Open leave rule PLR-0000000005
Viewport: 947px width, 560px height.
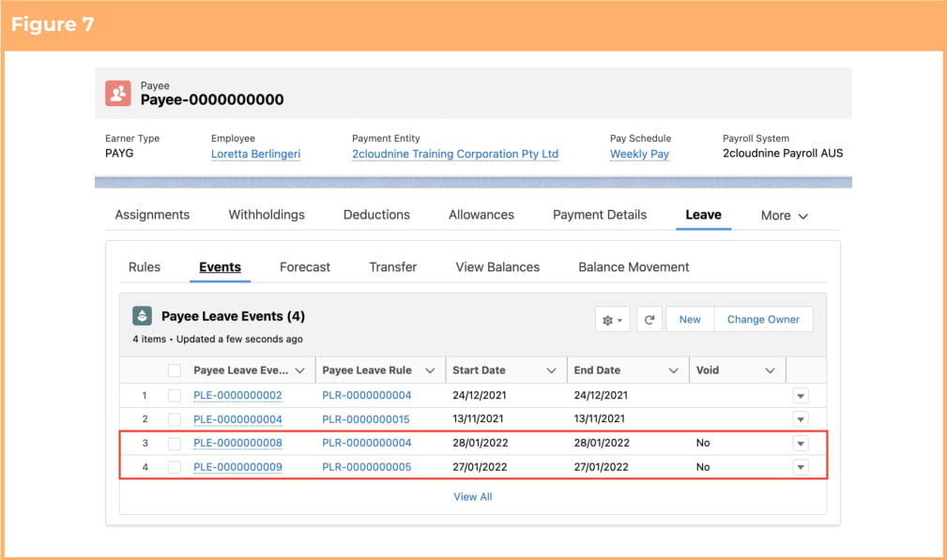(x=367, y=467)
